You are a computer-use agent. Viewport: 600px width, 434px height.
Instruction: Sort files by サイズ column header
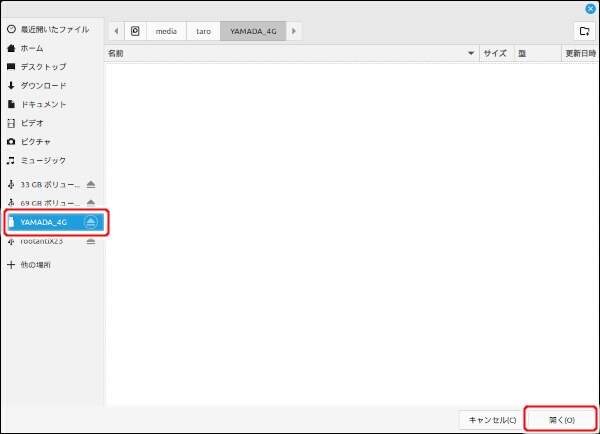(495, 54)
